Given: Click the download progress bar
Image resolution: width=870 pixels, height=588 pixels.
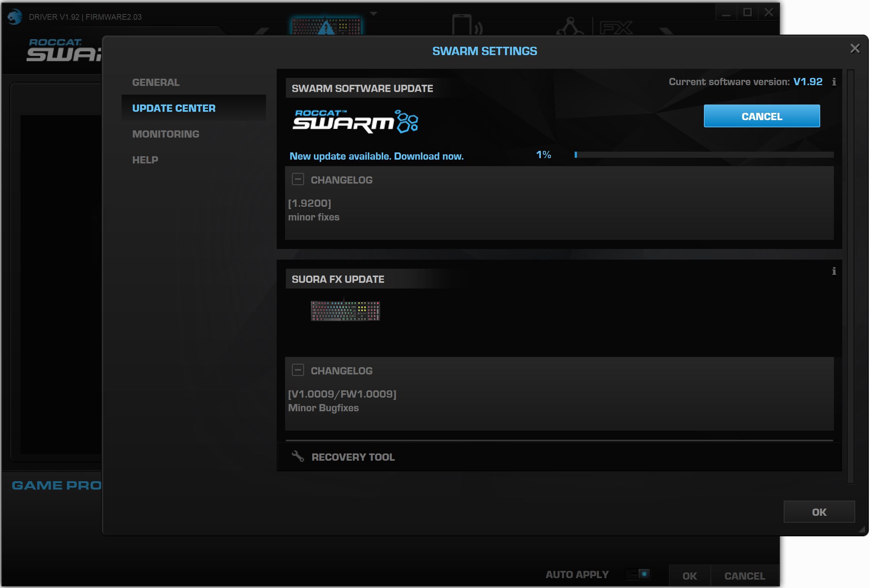Looking at the screenshot, I should pyautogui.click(x=704, y=155).
